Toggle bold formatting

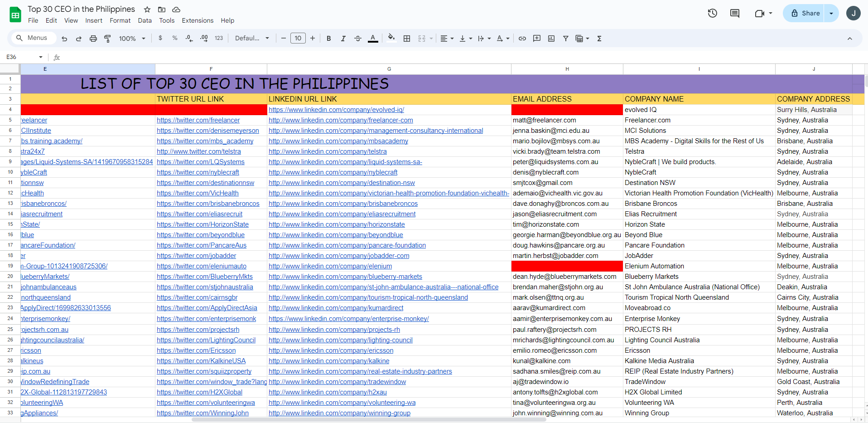point(329,39)
